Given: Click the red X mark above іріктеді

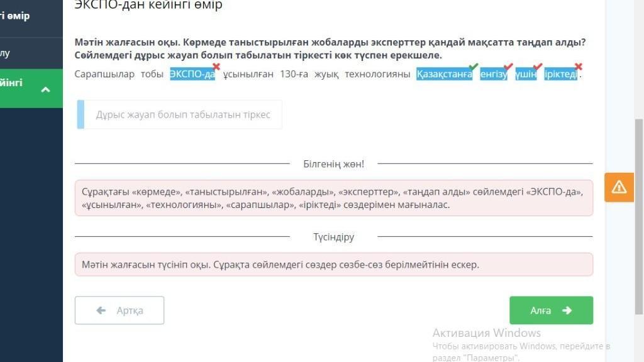Looking at the screenshot, I should (x=579, y=67).
